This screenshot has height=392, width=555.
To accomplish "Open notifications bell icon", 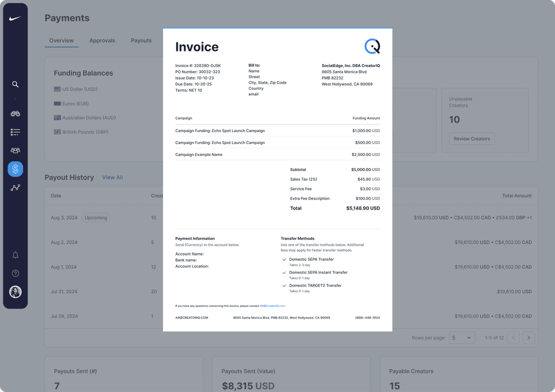I will 15,255.
